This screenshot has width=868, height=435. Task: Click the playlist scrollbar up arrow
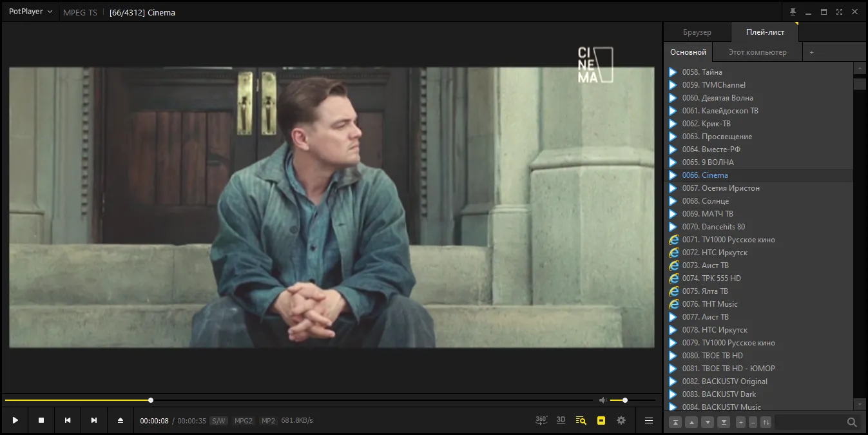[860, 68]
